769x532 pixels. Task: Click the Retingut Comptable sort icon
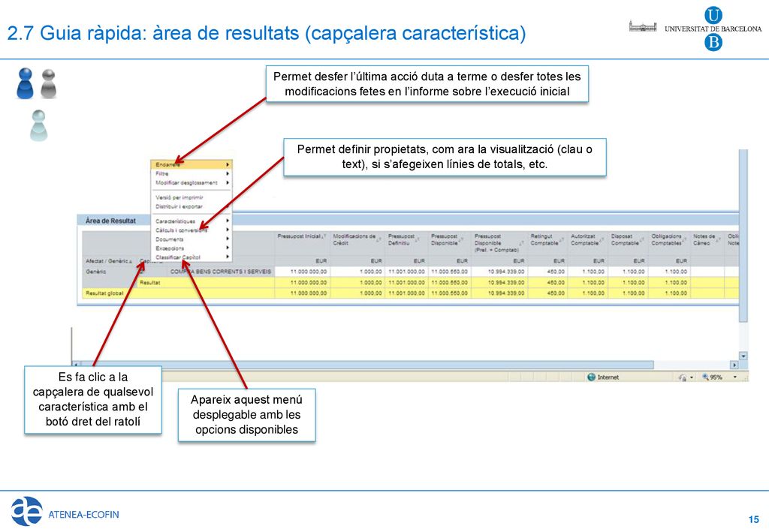coord(562,241)
